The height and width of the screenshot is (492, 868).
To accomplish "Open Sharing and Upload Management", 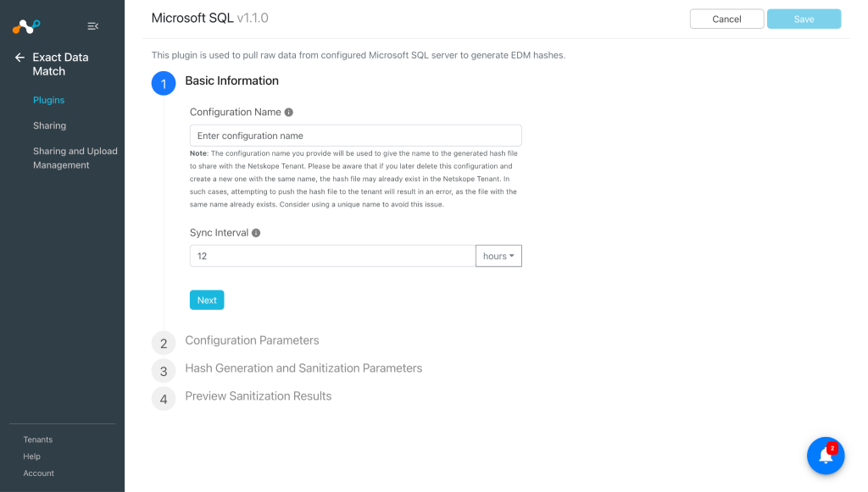I will pos(75,158).
